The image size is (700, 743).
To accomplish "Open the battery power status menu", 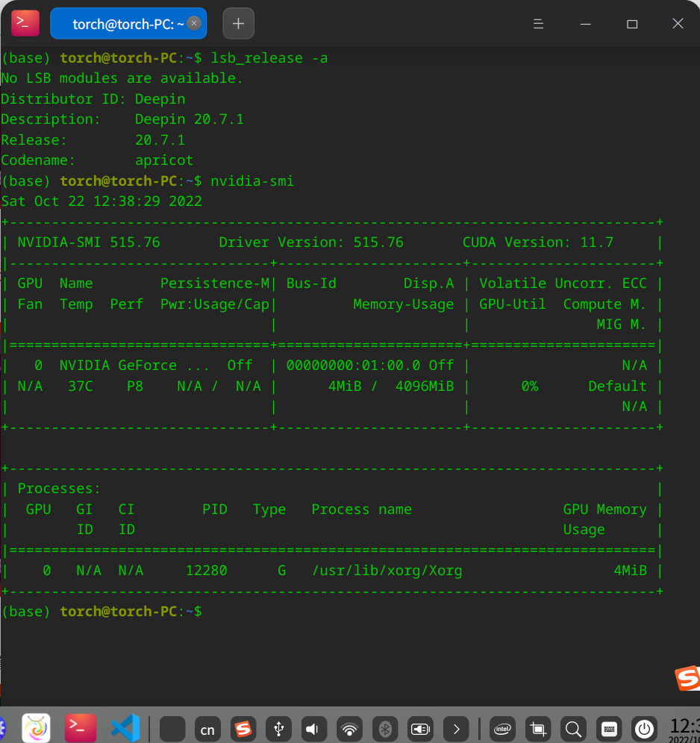I will point(419,729).
